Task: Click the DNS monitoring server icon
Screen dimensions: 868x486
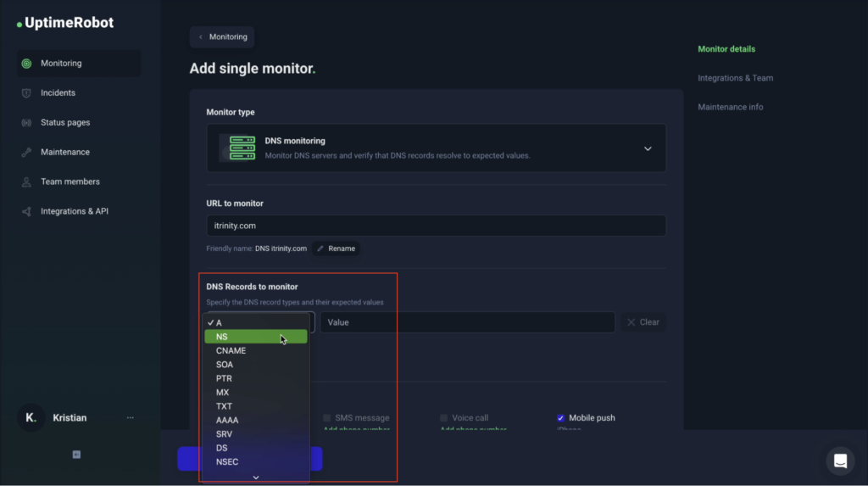Action: point(242,148)
